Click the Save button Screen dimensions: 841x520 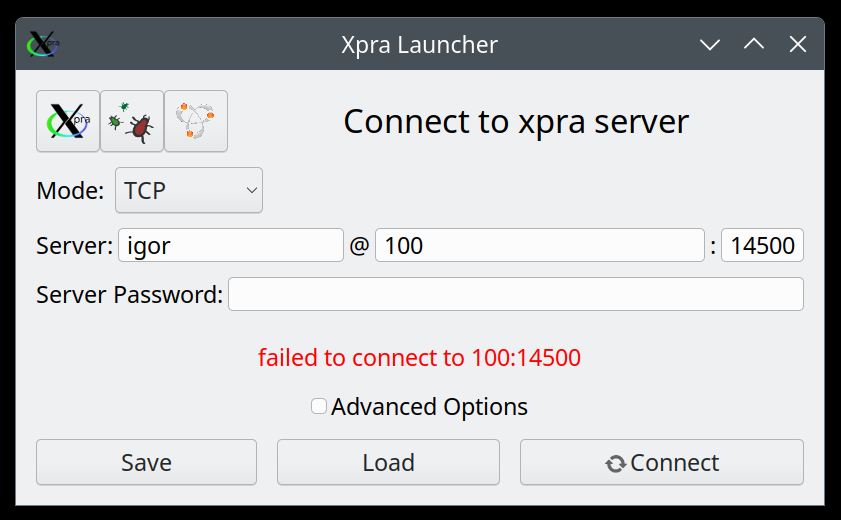click(x=146, y=462)
